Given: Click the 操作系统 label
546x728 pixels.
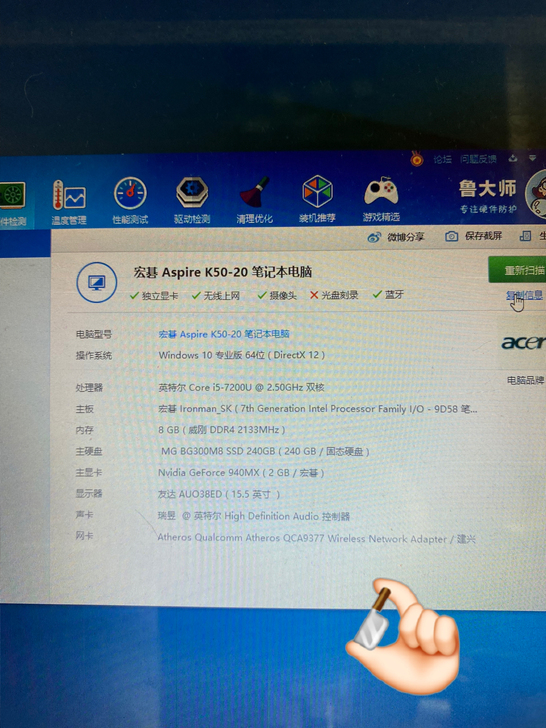Looking at the screenshot, I should click(94, 356).
